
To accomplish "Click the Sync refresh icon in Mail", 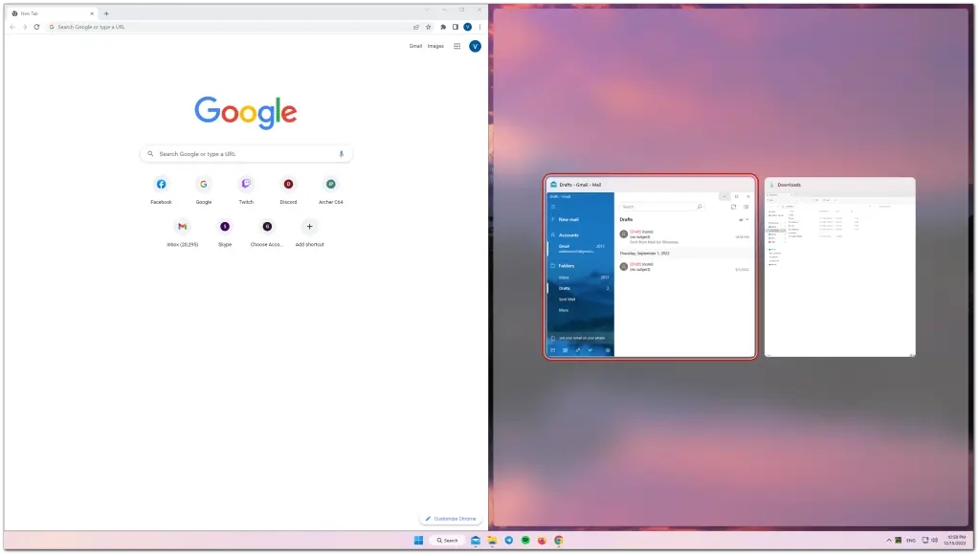I will [734, 207].
